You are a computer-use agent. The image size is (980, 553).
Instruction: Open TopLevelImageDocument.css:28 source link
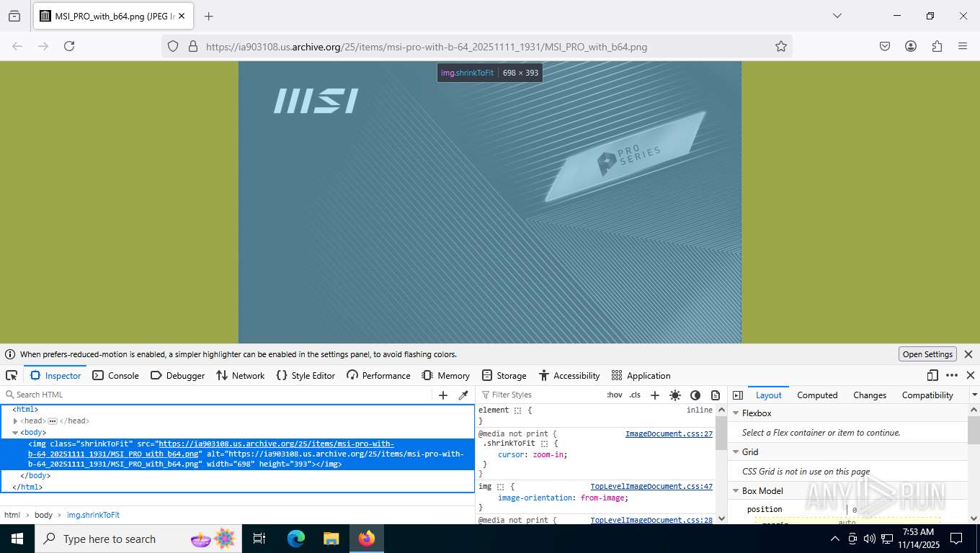point(651,520)
